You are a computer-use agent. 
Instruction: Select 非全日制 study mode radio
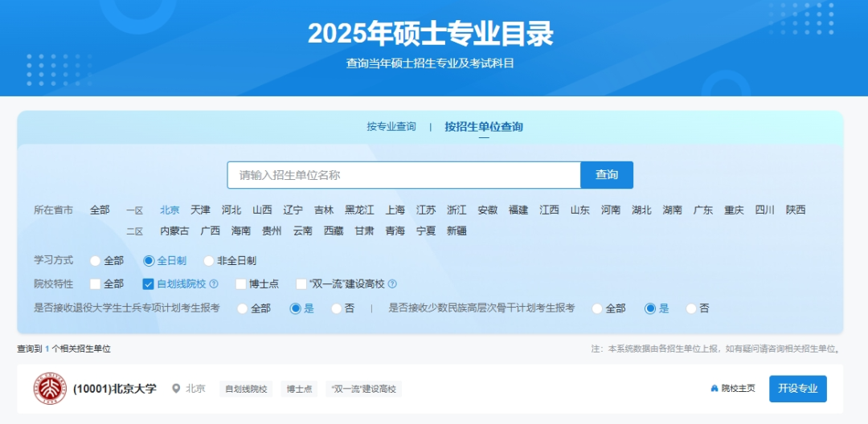click(x=209, y=261)
